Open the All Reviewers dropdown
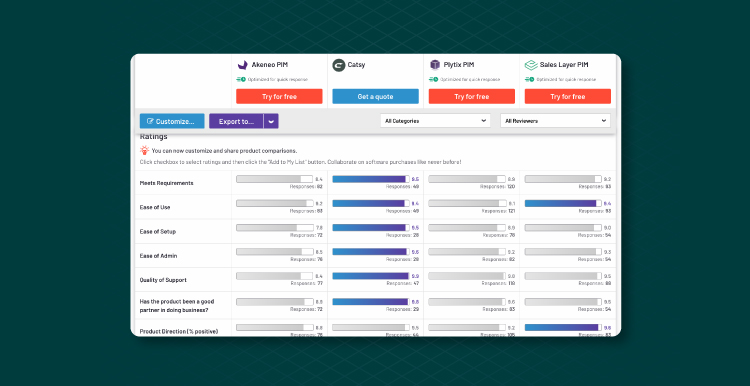Viewport: 750px width, 386px height. point(555,121)
